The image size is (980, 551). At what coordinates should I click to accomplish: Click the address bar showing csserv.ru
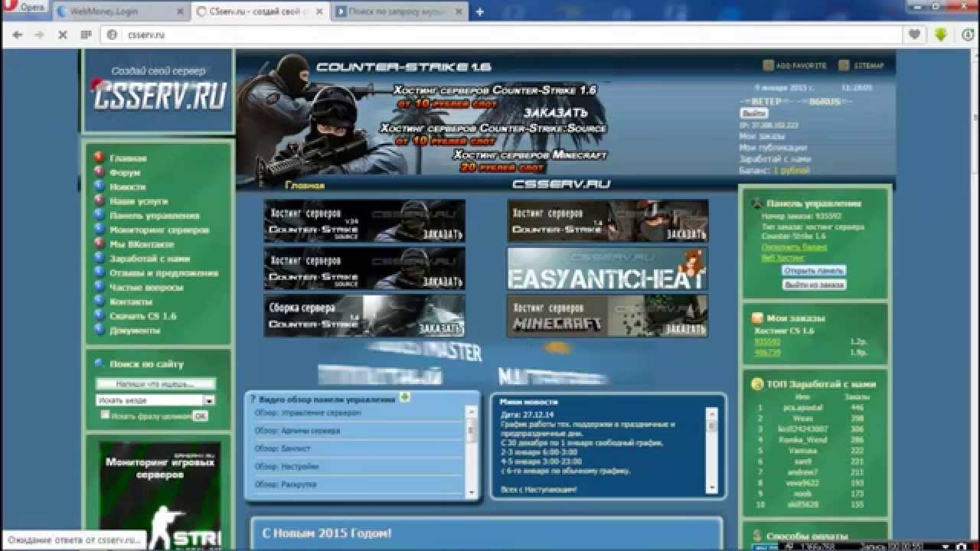click(x=501, y=34)
